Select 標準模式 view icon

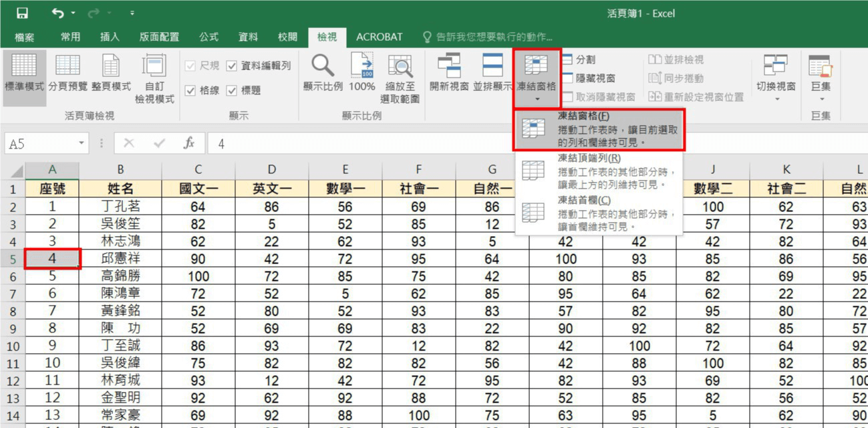[24, 79]
